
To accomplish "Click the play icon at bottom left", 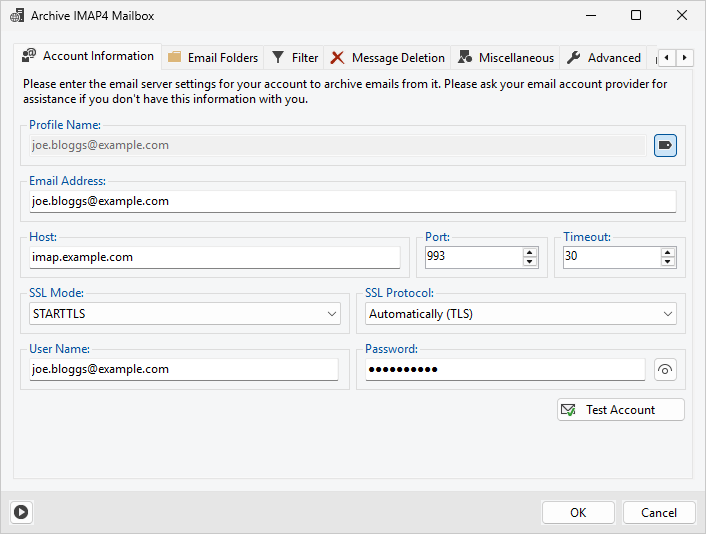I will pyautogui.click(x=21, y=512).
